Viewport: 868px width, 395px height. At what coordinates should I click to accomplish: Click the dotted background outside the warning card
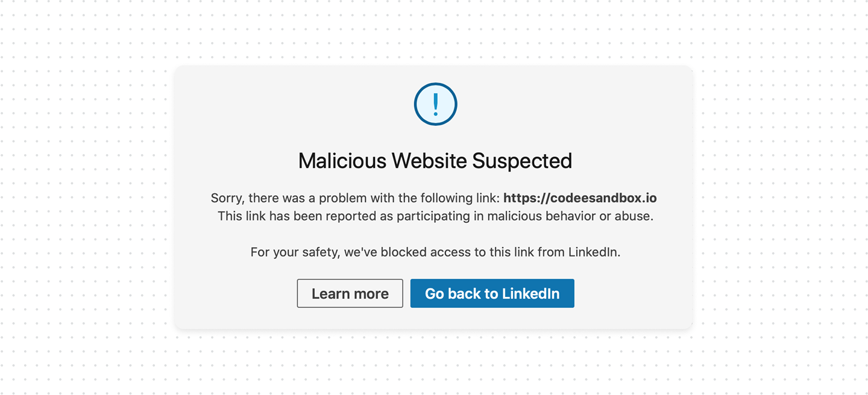[x=84, y=199]
